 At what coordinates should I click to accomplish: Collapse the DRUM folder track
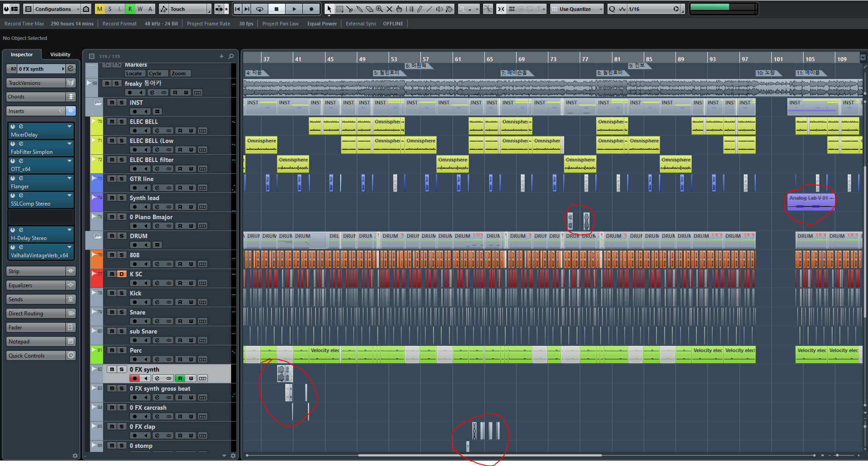pos(98,236)
